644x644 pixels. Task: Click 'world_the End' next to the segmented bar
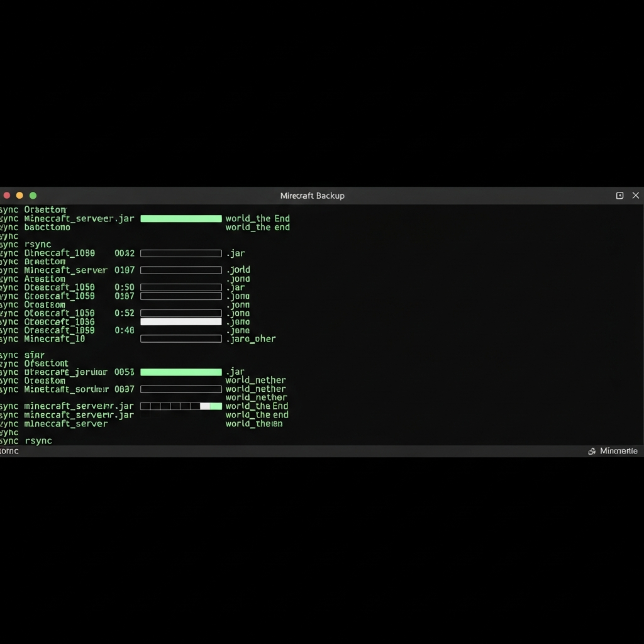257,406
